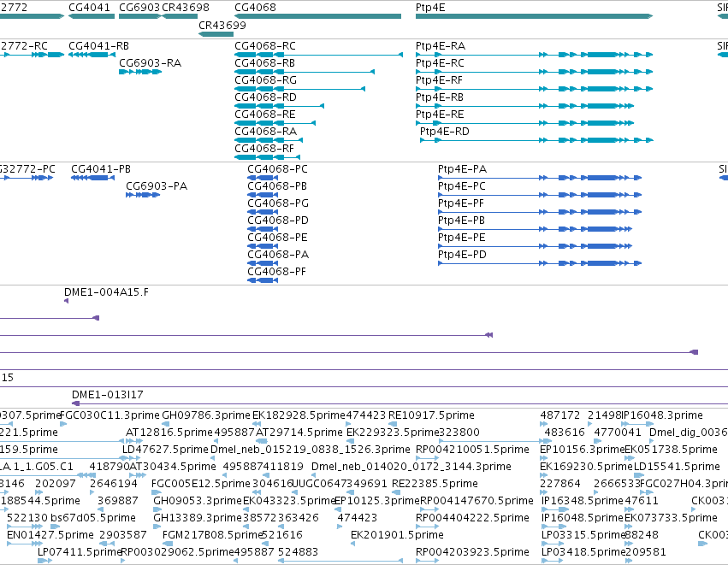Click the GH13389.3prime EST label
Image resolution: width=728 pixels, height=565 pixels.
point(198,518)
